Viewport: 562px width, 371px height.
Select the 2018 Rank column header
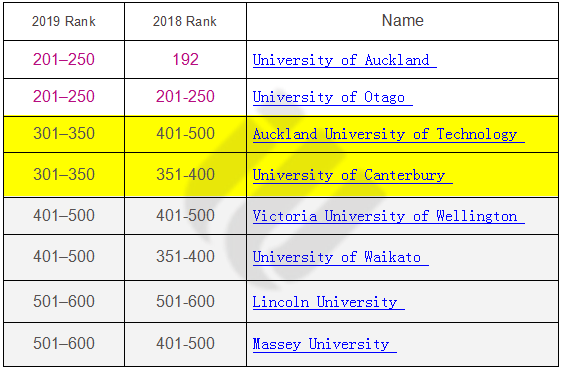tap(185, 22)
